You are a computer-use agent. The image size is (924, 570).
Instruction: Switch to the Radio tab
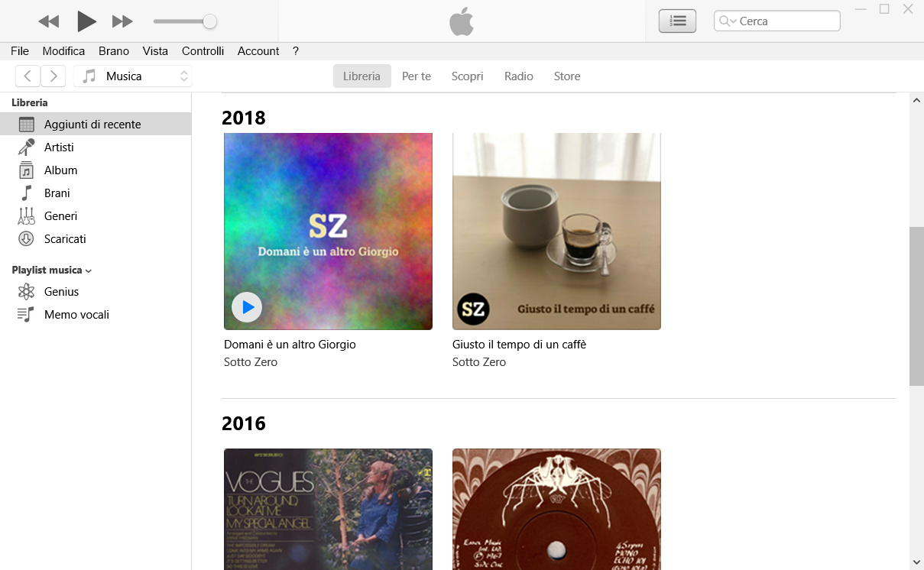tap(519, 76)
